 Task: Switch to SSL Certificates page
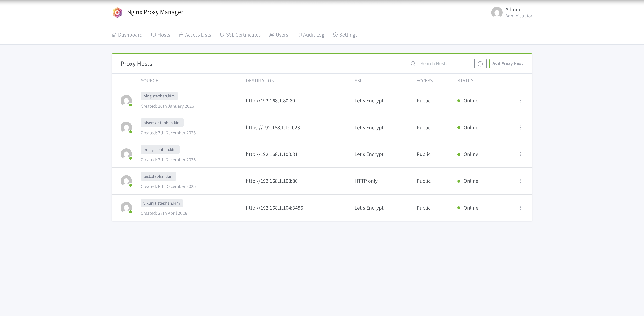coord(240,35)
